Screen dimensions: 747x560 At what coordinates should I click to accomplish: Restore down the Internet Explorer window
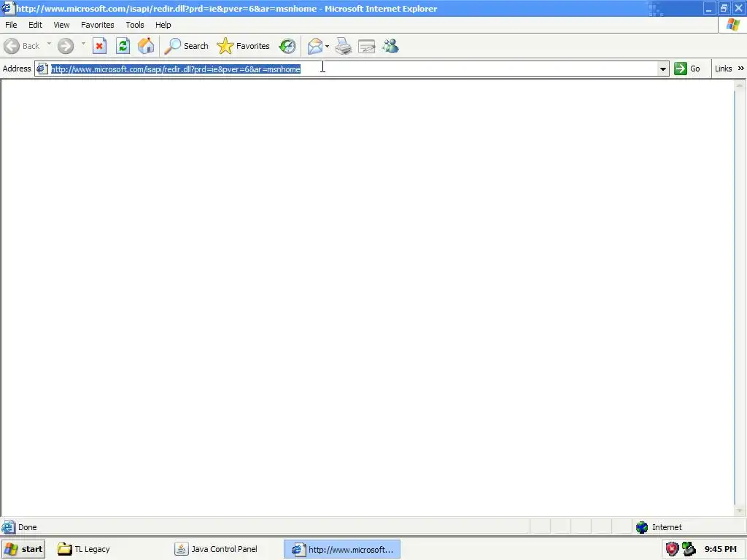[724, 8]
